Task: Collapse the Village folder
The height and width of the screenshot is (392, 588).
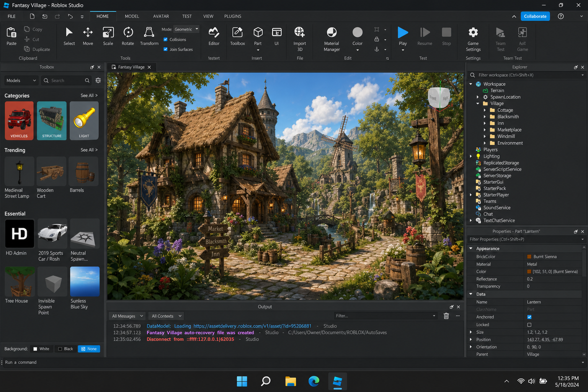Action: pyautogui.click(x=478, y=103)
